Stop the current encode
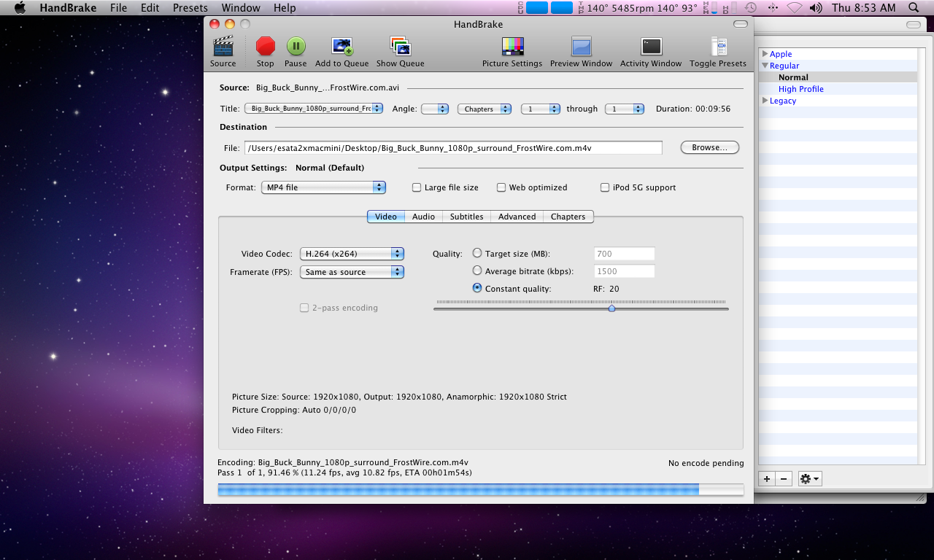Screen dimensions: 934x560 pyautogui.click(x=266, y=47)
